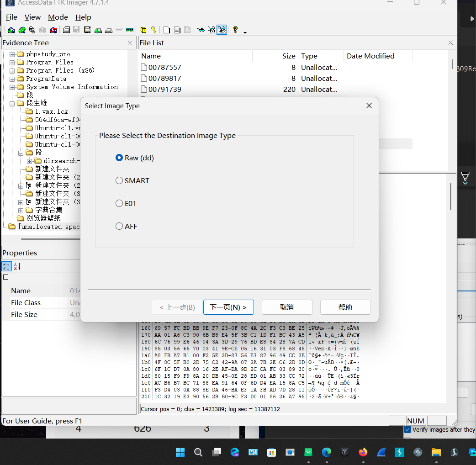Viewport: 476px width, 465px height.
Task: Click the 帮助 help button
Action: coord(345,307)
